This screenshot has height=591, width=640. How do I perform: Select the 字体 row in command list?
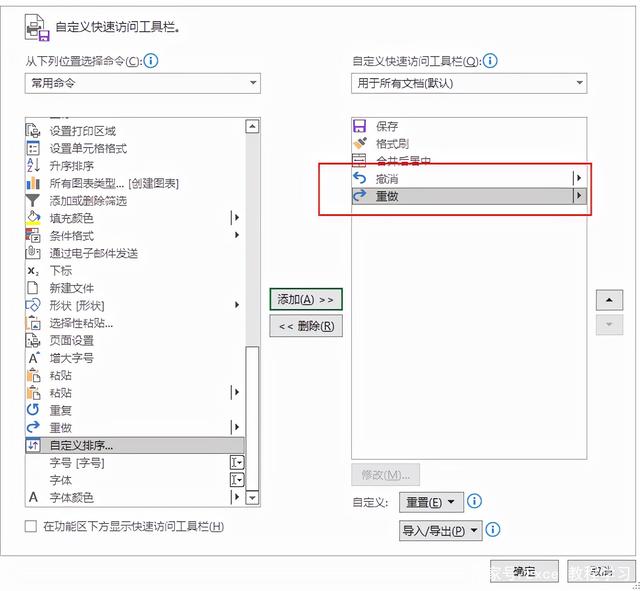point(135,480)
